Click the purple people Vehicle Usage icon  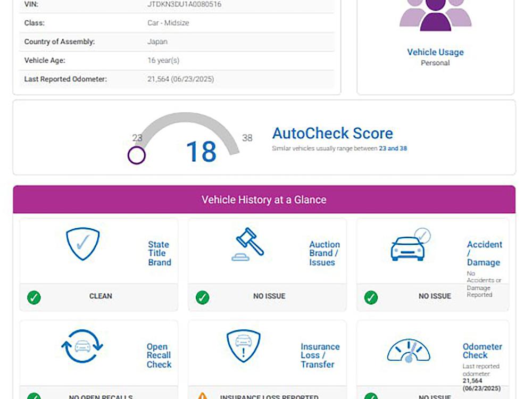(435, 15)
